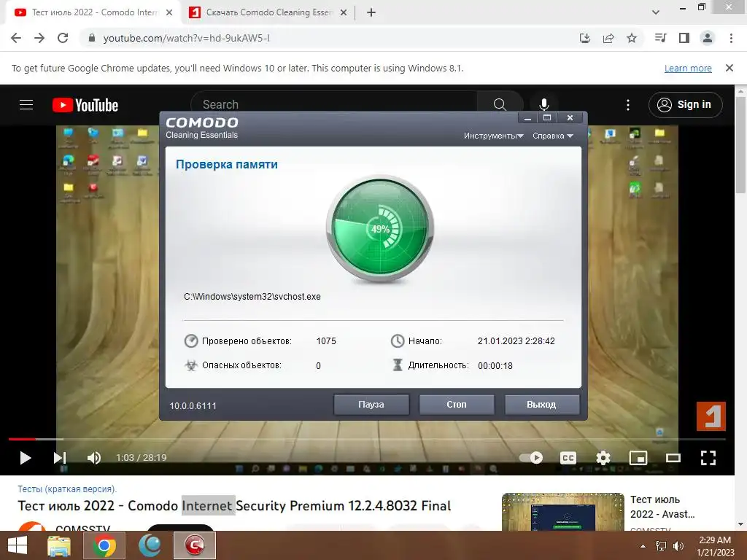Toggle closed captions CC
747x560 pixels.
[568, 458]
